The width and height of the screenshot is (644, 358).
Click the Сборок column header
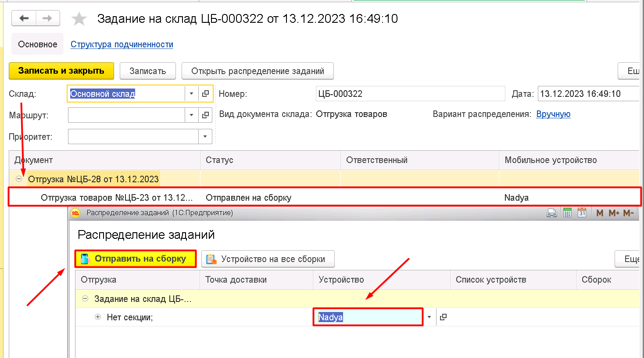(608, 280)
